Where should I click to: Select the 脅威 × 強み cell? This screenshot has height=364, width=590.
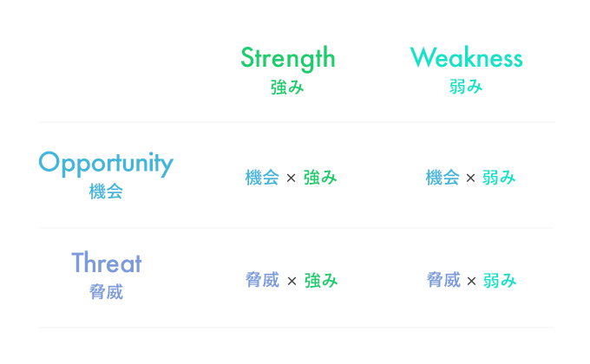pyautogui.click(x=292, y=281)
